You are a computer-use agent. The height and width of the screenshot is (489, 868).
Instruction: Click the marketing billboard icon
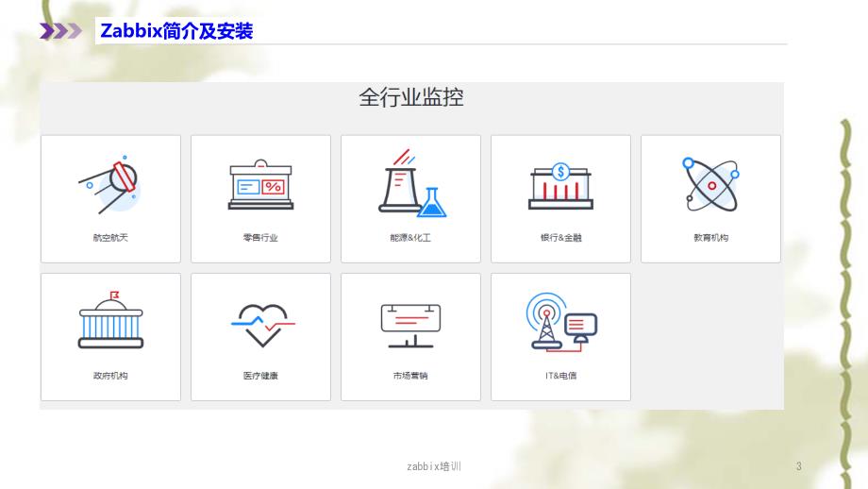coord(410,325)
